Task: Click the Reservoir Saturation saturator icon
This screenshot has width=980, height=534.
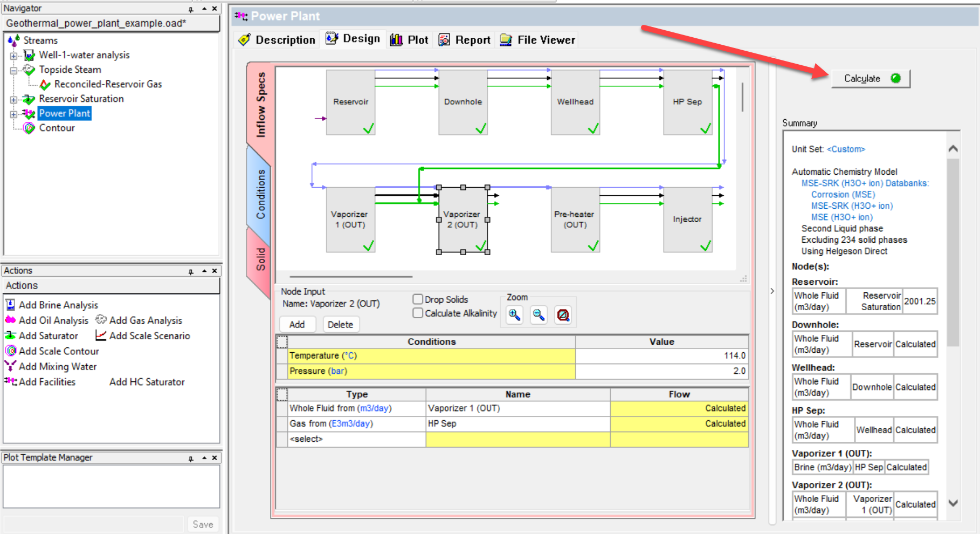Action: point(29,99)
